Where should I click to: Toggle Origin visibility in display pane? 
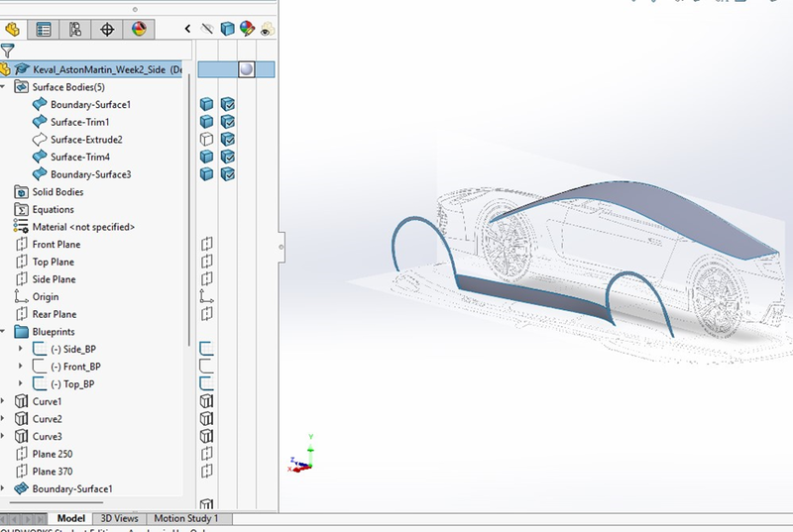[206, 296]
